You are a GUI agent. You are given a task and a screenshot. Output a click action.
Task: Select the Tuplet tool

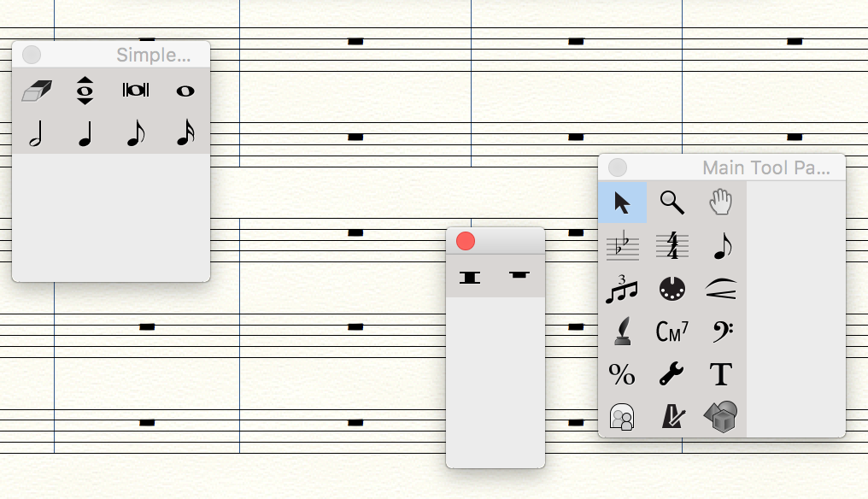click(x=622, y=289)
